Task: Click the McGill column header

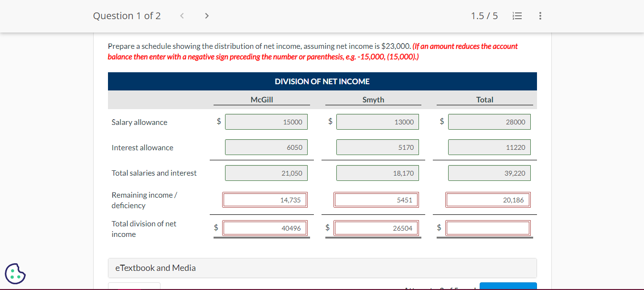Action: [x=262, y=100]
